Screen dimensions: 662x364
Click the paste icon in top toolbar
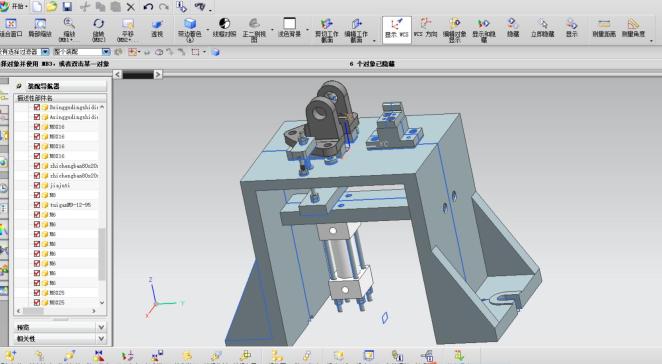tap(115, 6)
